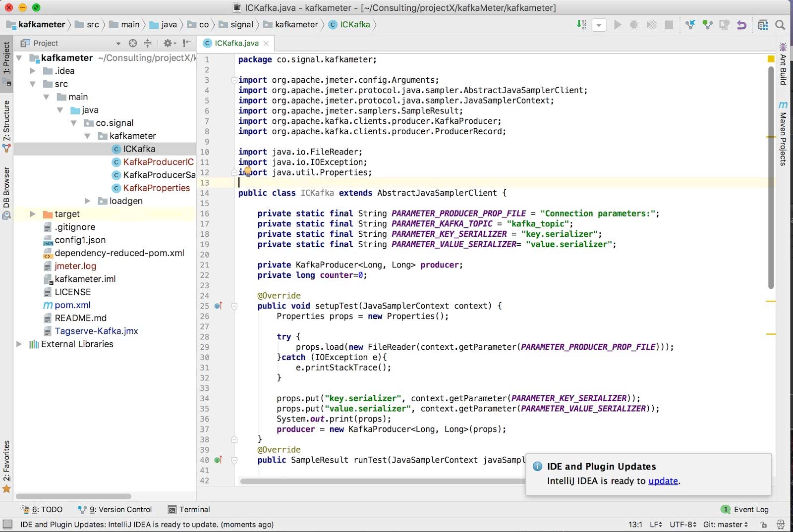Click override gutter icon at line 25

click(219, 306)
